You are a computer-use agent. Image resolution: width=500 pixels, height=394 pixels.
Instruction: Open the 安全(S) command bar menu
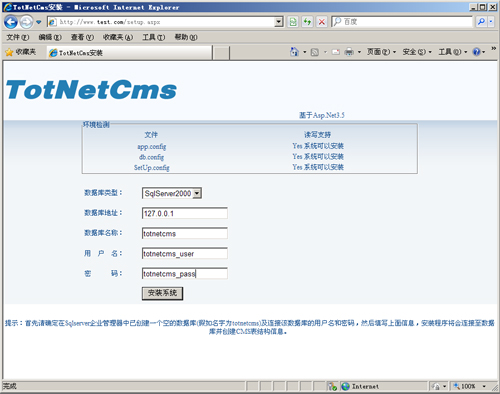(x=417, y=52)
